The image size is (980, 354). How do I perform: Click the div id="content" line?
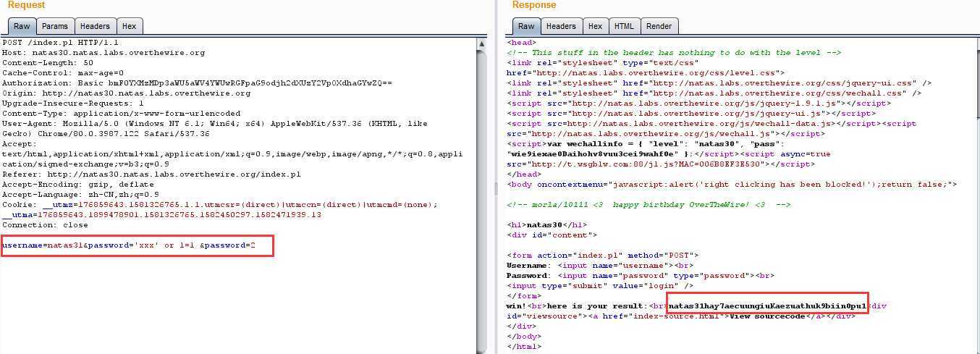point(552,235)
